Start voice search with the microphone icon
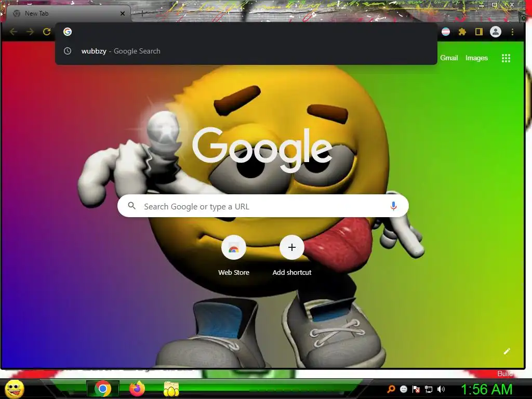This screenshot has width=532, height=399. [393, 206]
